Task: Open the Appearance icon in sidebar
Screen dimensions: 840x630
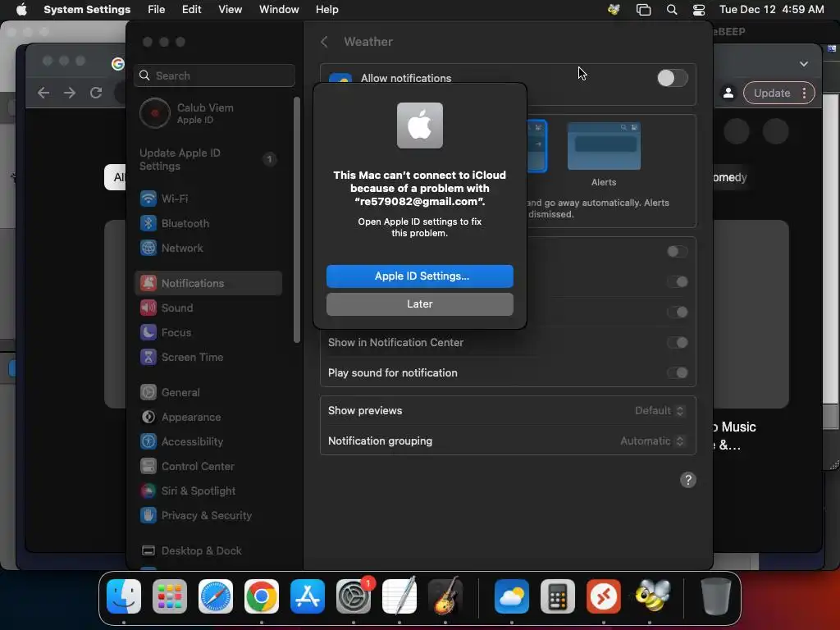Action: tap(148, 417)
